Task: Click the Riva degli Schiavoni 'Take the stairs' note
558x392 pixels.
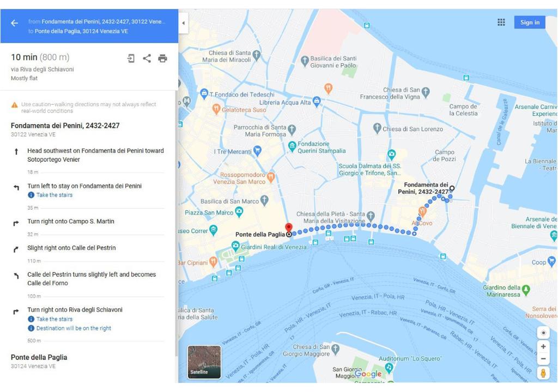Action: (54, 319)
